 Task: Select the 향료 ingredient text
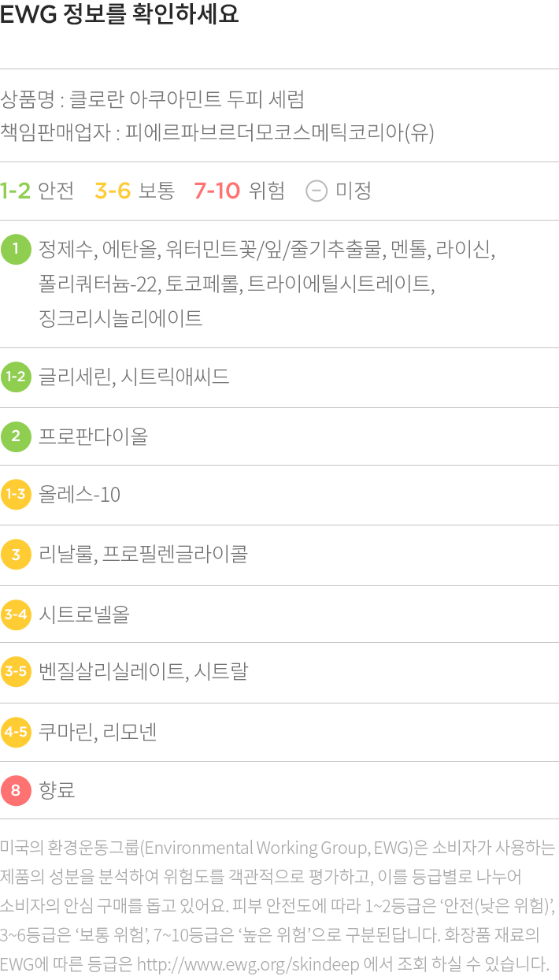point(57,790)
